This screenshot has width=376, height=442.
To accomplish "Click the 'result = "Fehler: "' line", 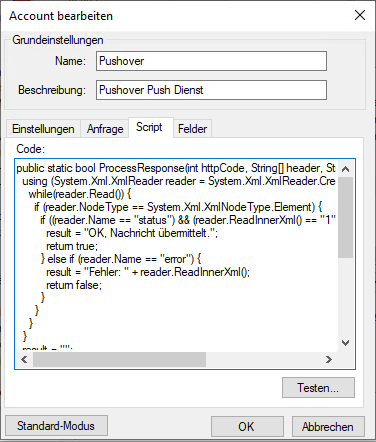I will pyautogui.click(x=148, y=272).
